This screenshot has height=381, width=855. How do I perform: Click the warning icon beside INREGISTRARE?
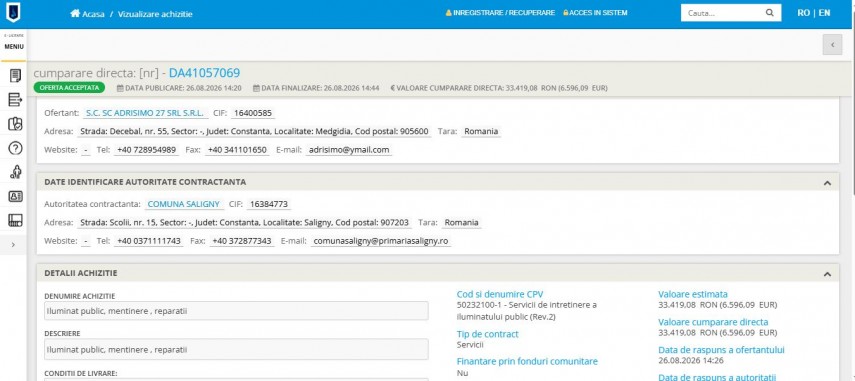[x=448, y=13]
